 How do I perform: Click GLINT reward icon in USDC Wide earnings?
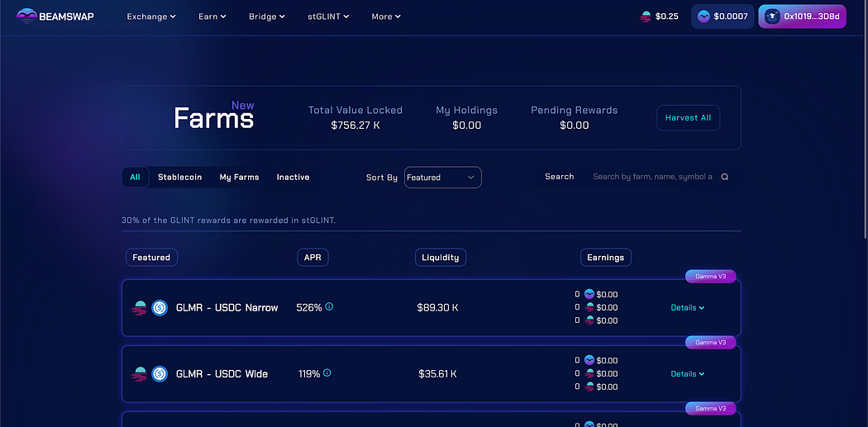[x=589, y=361]
